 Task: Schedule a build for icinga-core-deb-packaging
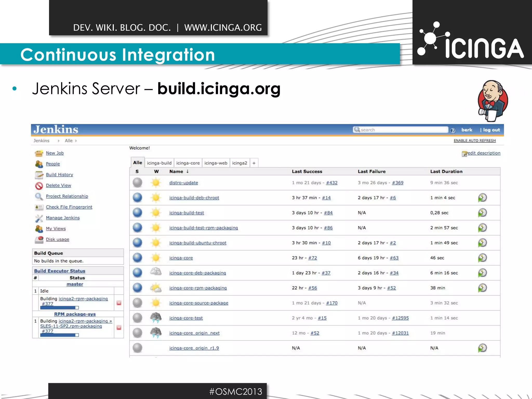482,273
